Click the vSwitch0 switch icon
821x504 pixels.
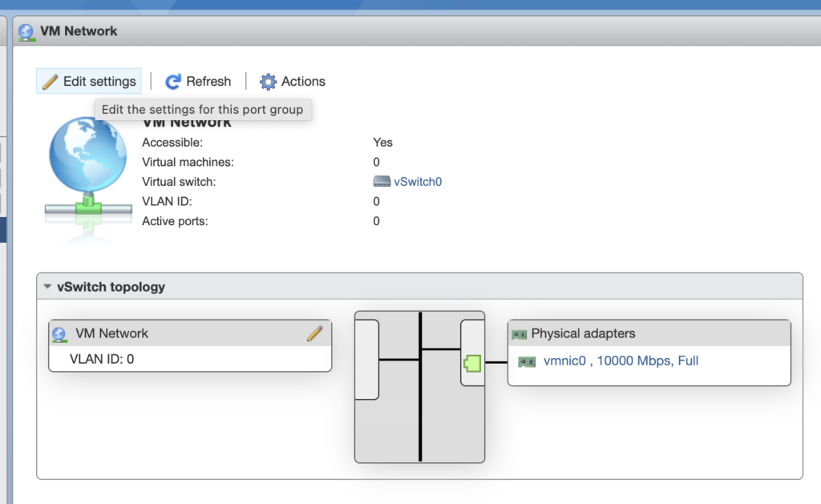tap(382, 182)
